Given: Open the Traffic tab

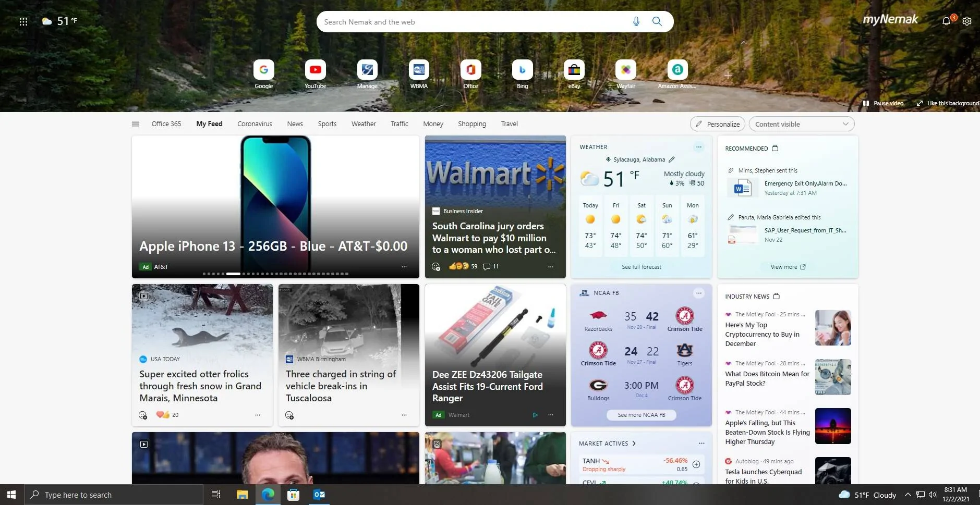Looking at the screenshot, I should point(400,124).
